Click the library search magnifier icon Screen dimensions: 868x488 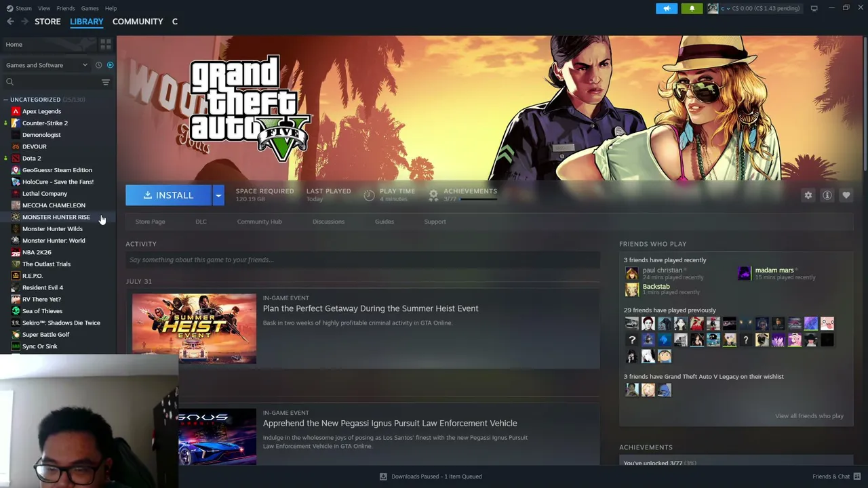[9, 82]
